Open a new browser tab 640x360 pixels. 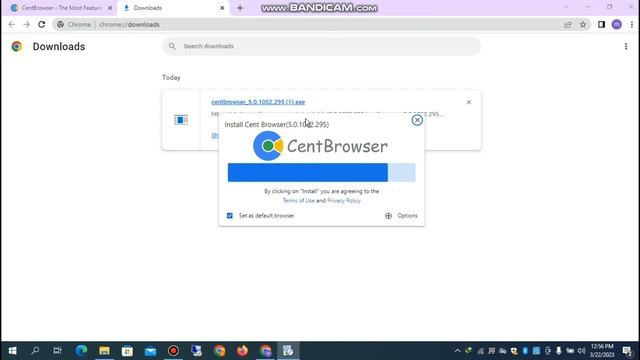pyautogui.click(x=240, y=8)
